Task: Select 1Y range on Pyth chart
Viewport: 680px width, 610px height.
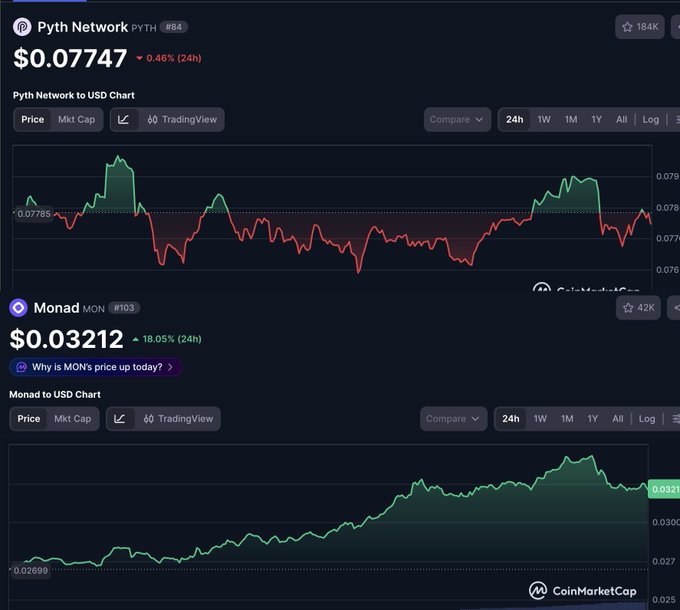Action: tap(596, 120)
